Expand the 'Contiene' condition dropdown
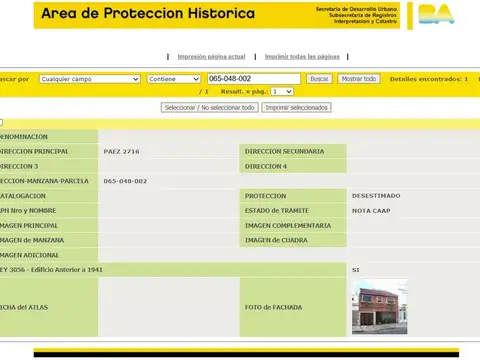The width and height of the screenshot is (480, 360). pos(173,79)
